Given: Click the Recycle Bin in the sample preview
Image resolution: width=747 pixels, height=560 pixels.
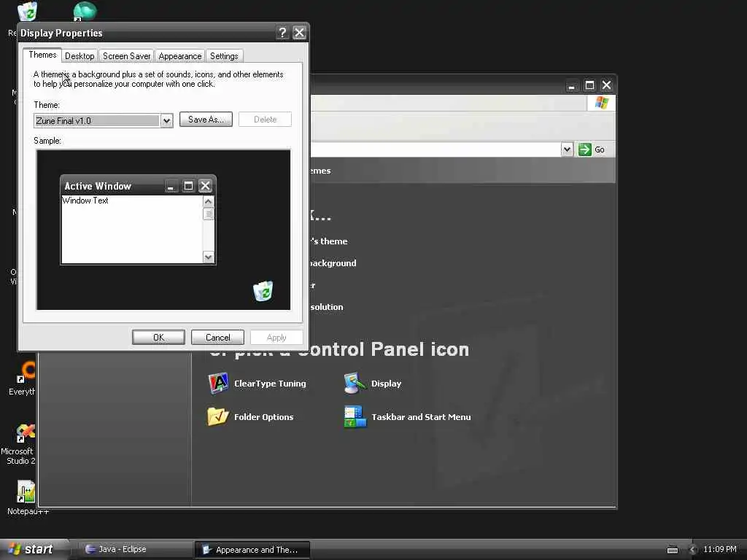Looking at the screenshot, I should tap(263, 291).
